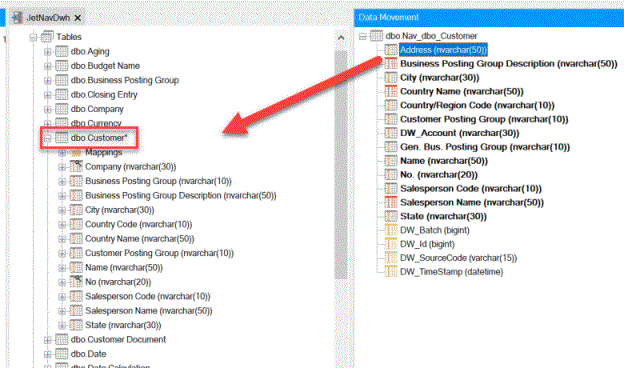Click the DW_TimeStamp system field icon
This screenshot has width=624, height=368.
[391, 272]
